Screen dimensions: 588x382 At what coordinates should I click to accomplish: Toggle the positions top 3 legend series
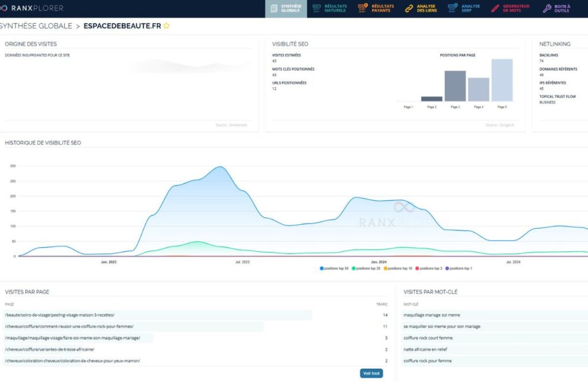[x=428, y=268]
